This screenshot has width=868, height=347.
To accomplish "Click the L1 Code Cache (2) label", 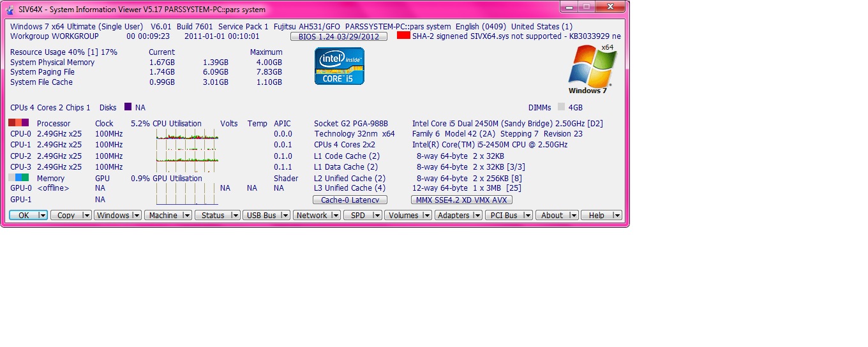I will (347, 156).
